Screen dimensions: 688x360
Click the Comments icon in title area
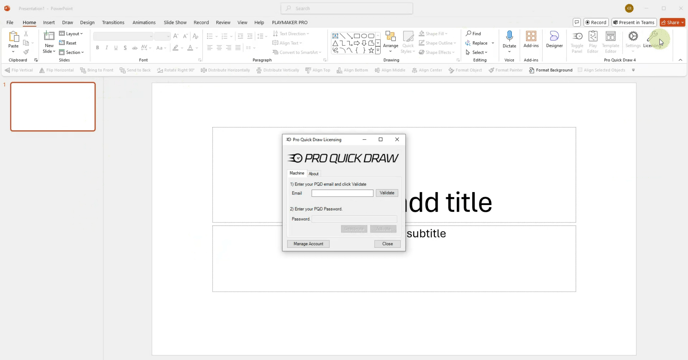tap(577, 22)
